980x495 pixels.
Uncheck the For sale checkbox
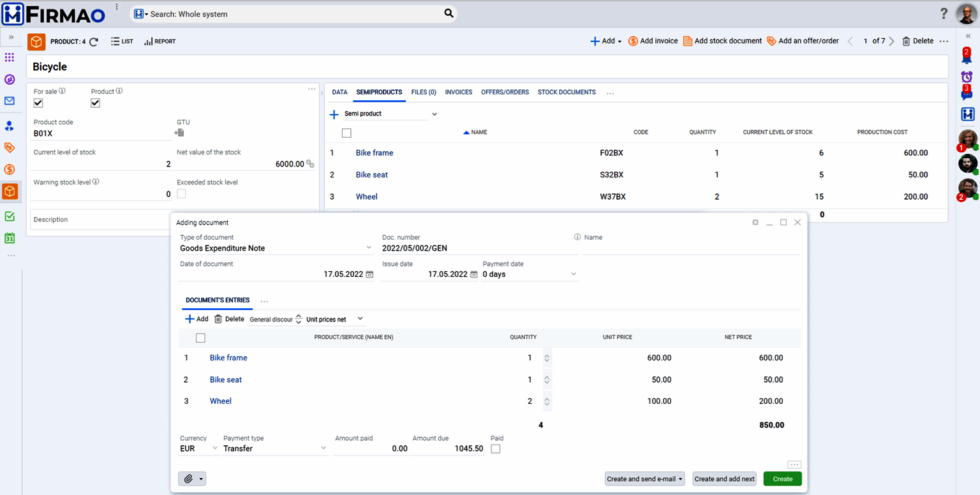[x=38, y=103]
